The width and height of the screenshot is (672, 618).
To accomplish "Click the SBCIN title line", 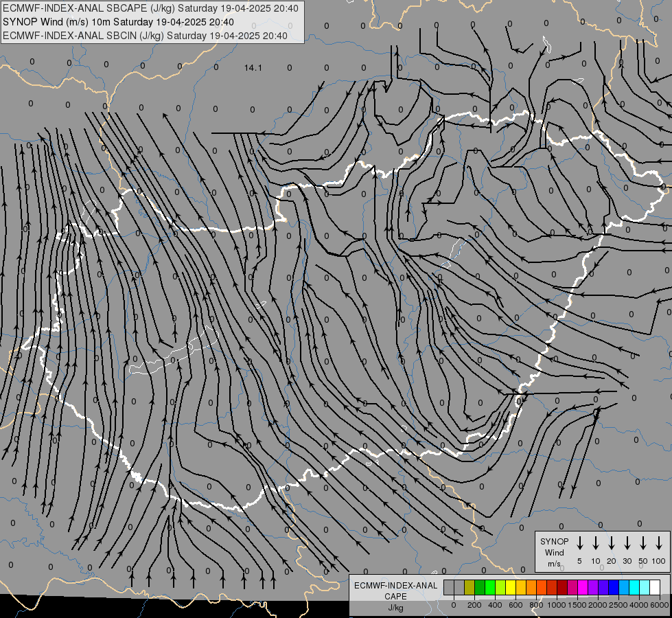I will coord(145,36).
